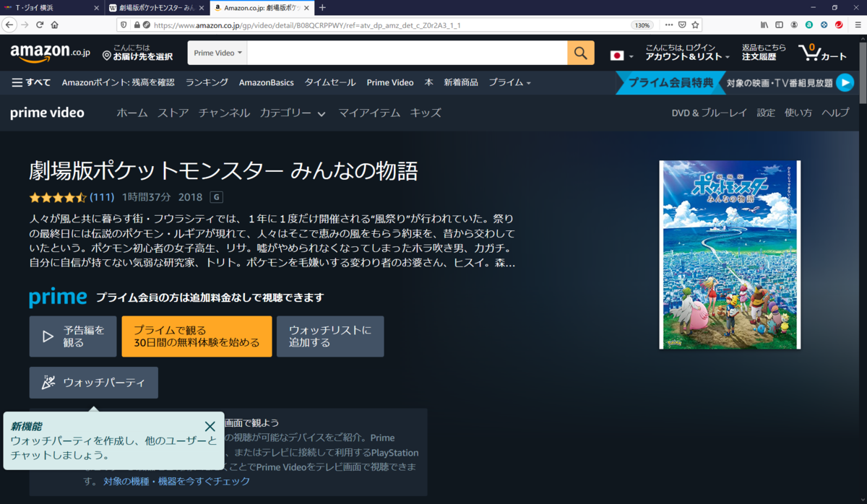The height and width of the screenshot is (504, 867).
Task: Open the チャンネル tab in Prime Video
Action: coord(224,113)
